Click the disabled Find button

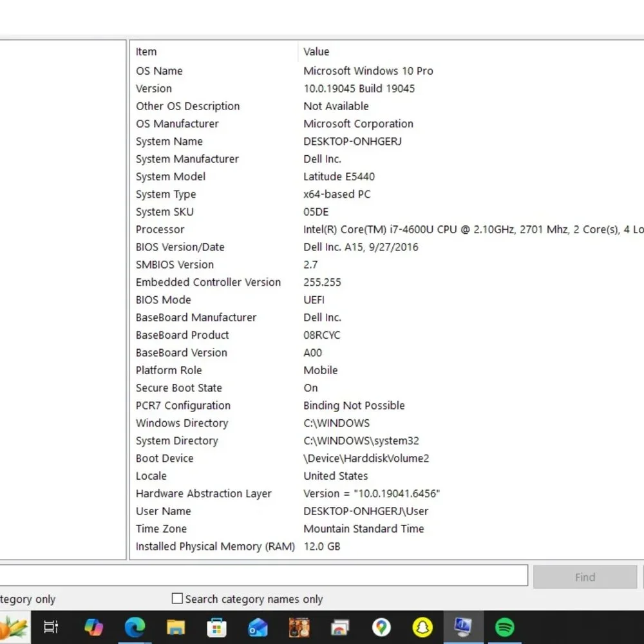tap(585, 577)
